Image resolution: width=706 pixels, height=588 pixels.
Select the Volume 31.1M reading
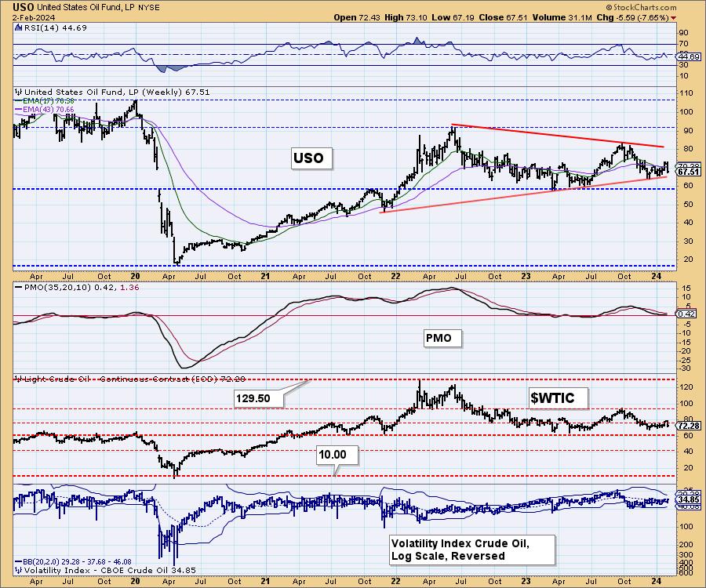coord(562,17)
